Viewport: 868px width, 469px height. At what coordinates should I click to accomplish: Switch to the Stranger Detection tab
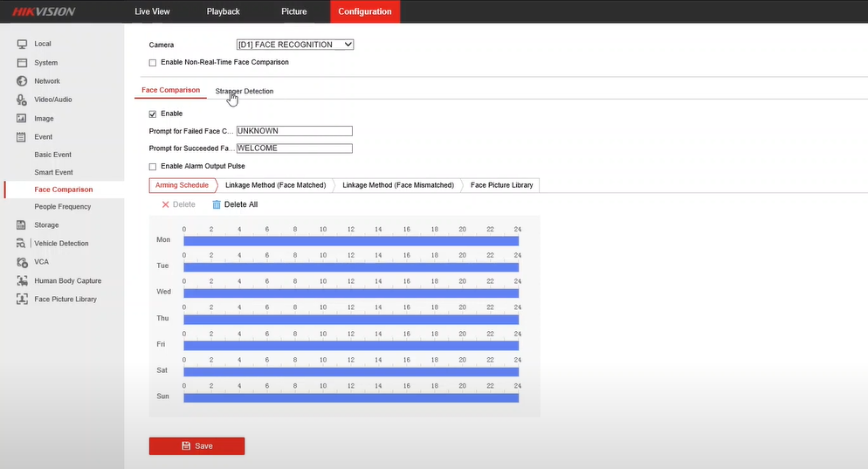pyautogui.click(x=245, y=91)
